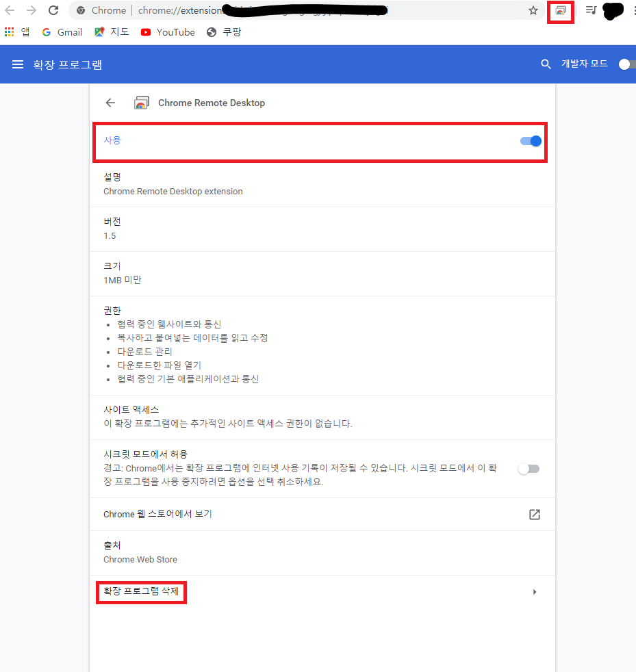Open the hamburger menu next to 확장 프로그램
The image size is (636, 672).
tap(18, 65)
